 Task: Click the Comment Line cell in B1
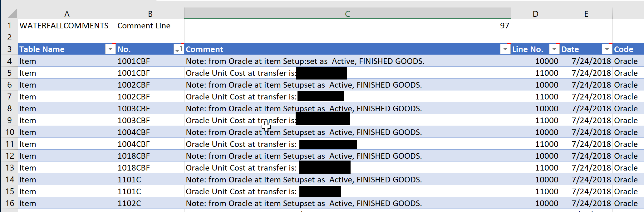click(150, 26)
